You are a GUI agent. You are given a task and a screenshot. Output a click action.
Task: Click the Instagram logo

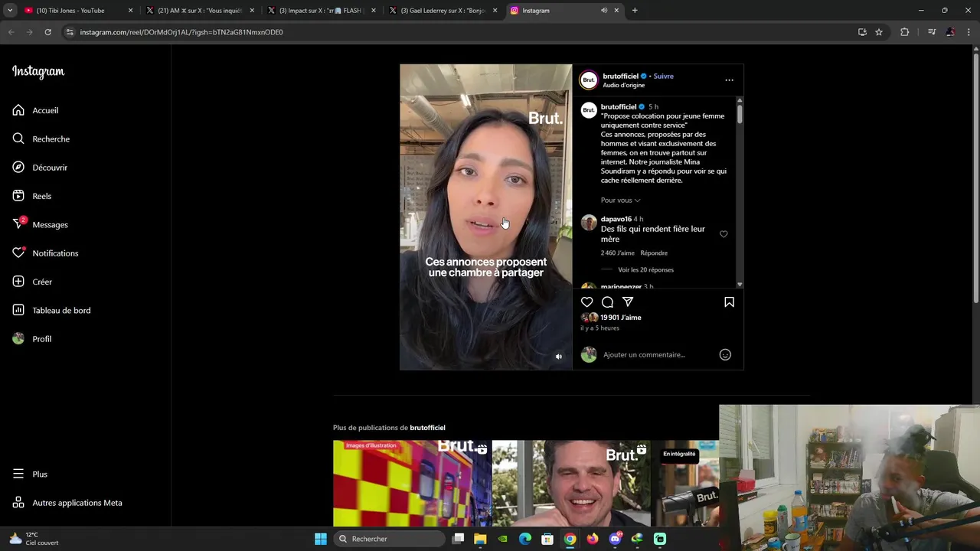tap(38, 72)
